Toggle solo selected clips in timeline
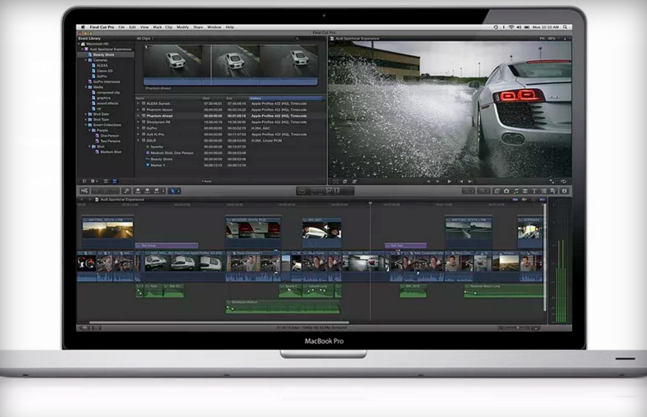Viewport: 647px width, 417px height. click(533, 200)
